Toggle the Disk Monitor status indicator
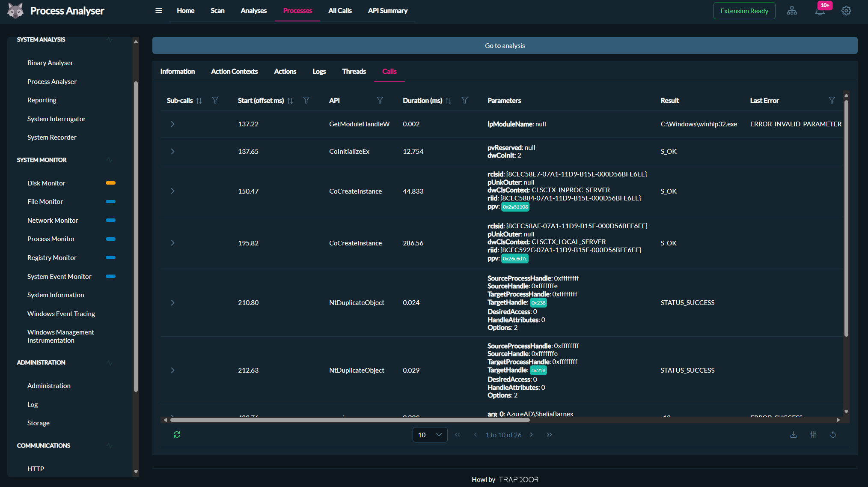This screenshot has height=487, width=868. click(x=110, y=183)
